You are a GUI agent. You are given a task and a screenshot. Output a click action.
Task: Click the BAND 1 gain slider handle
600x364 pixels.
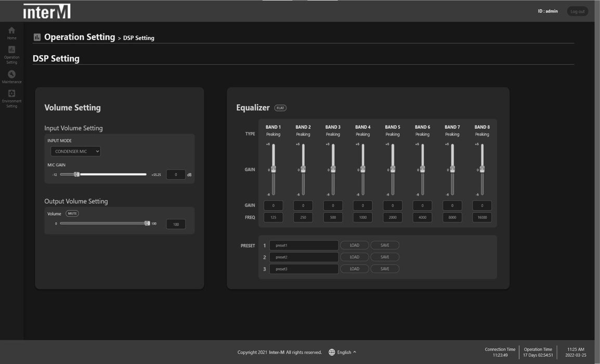point(273,169)
